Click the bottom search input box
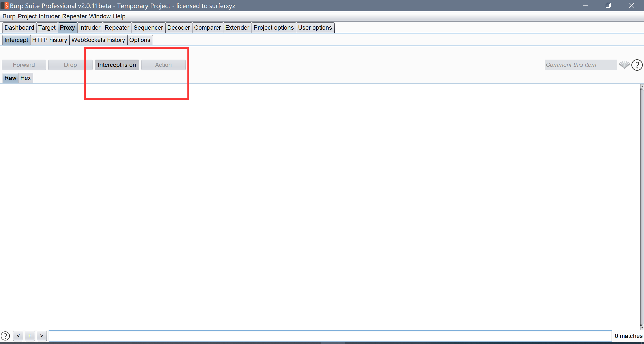644x344 pixels. pyautogui.click(x=330, y=336)
